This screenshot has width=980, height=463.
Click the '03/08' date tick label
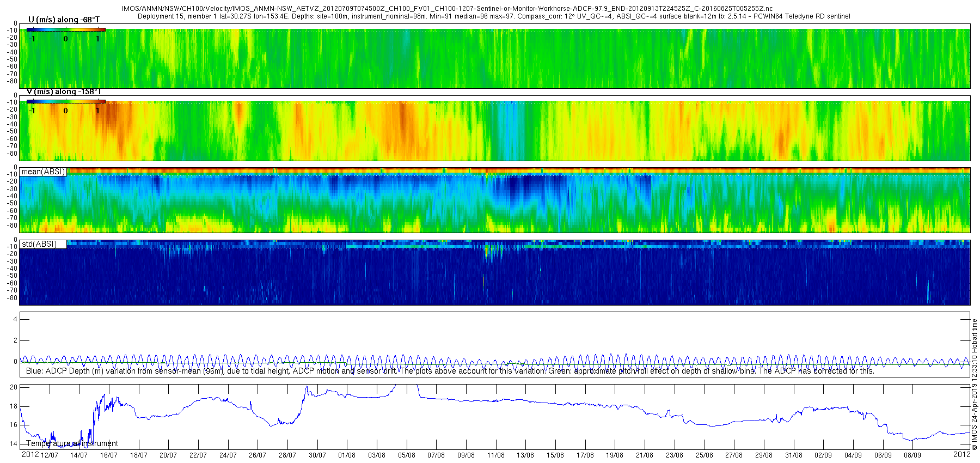point(377,455)
